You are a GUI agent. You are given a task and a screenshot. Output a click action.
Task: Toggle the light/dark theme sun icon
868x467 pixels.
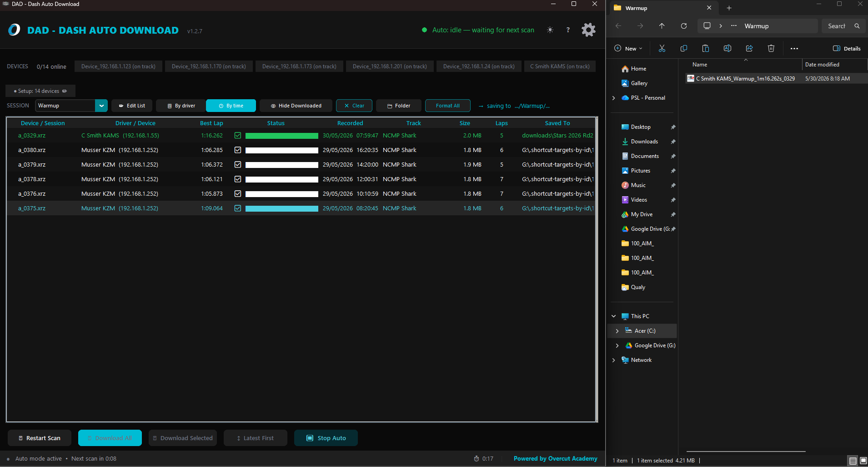coord(550,30)
